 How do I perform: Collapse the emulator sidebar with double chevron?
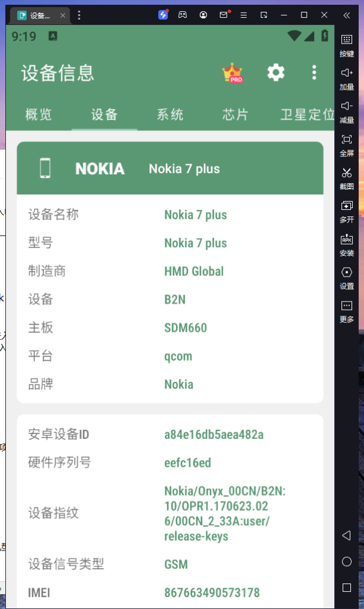click(x=347, y=15)
